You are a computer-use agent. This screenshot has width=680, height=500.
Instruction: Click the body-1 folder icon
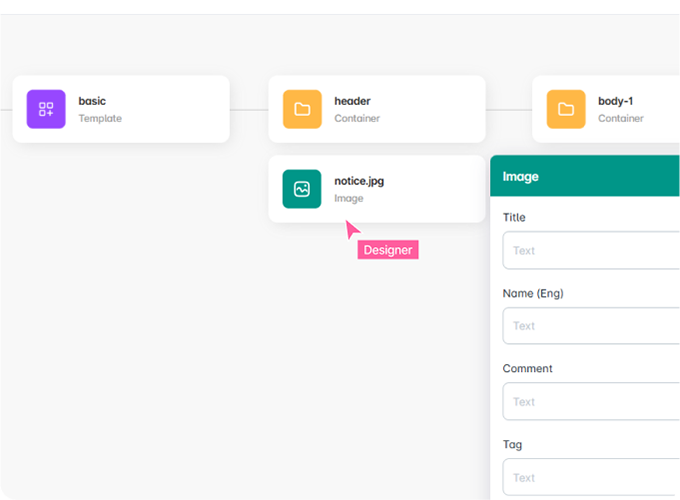pos(566,109)
